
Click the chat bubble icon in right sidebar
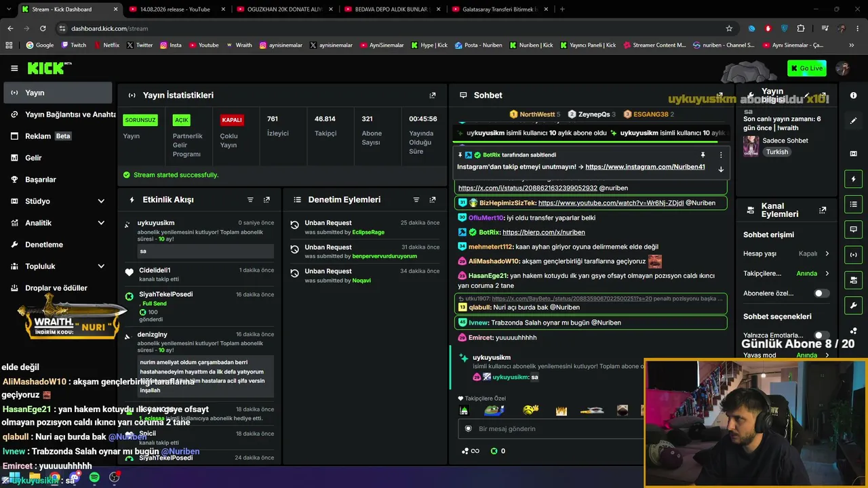click(854, 230)
